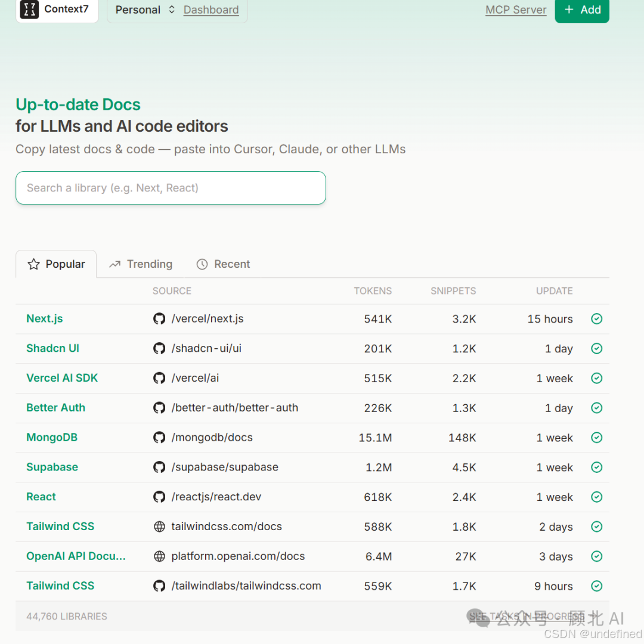This screenshot has width=644, height=644.
Task: Focus the Search a library input
Action: (x=171, y=188)
